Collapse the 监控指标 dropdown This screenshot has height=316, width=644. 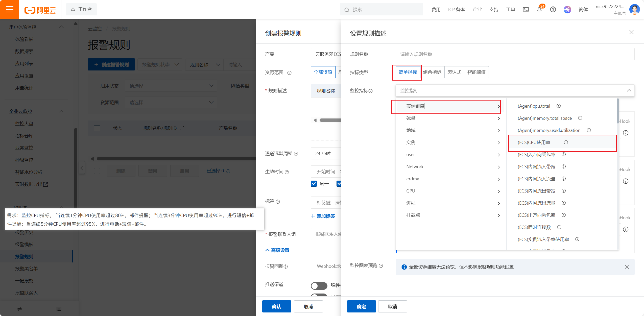[x=629, y=90]
